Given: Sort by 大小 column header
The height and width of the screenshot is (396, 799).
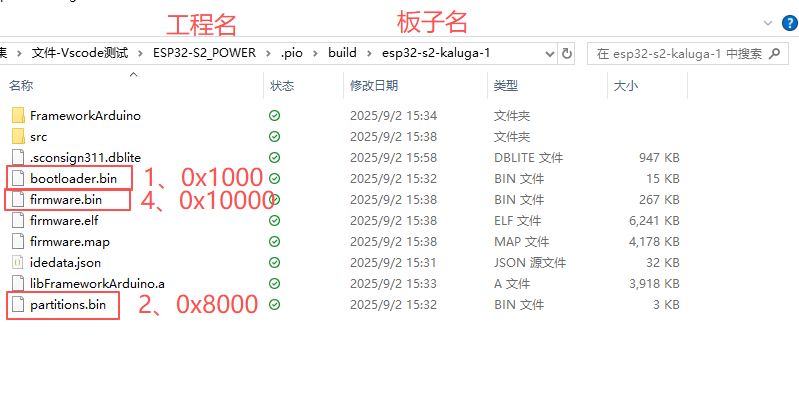Looking at the screenshot, I should coord(626,86).
